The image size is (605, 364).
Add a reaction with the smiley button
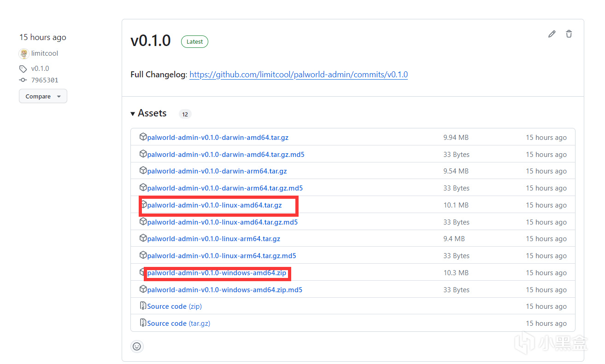137,347
